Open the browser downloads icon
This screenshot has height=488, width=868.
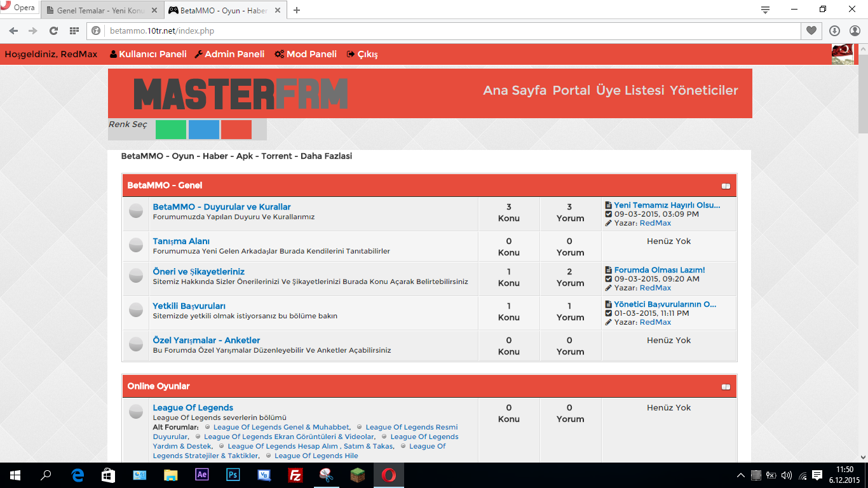click(835, 30)
